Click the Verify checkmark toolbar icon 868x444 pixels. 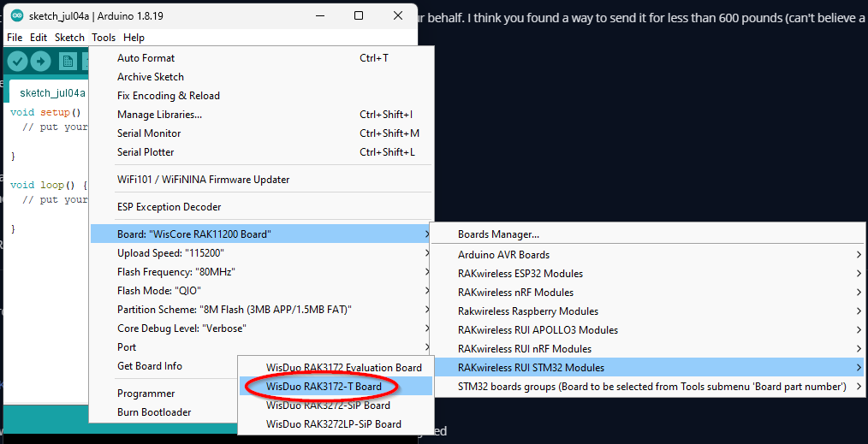[x=17, y=62]
